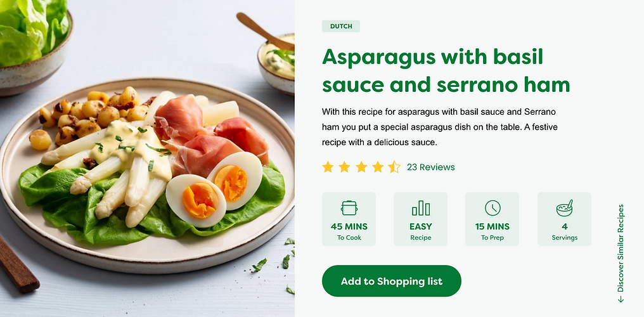Click the 15 MINS To Prep card
The height and width of the screenshot is (317, 644).
tap(492, 219)
